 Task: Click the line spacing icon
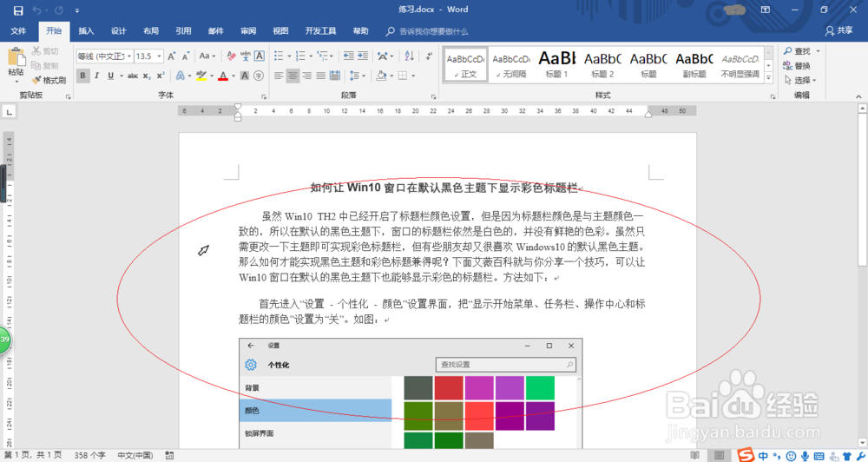pos(354,76)
